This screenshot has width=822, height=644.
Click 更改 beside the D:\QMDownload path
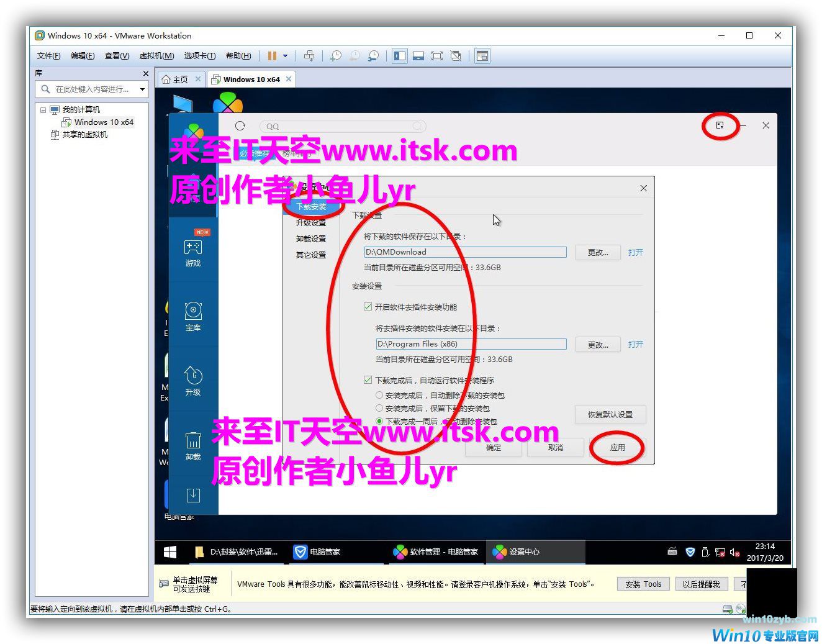coord(598,253)
